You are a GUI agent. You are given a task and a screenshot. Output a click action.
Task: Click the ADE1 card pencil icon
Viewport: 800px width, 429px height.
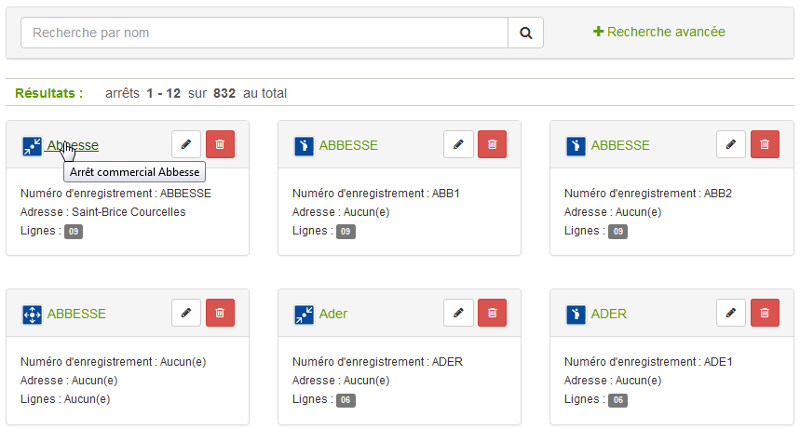pos(730,313)
